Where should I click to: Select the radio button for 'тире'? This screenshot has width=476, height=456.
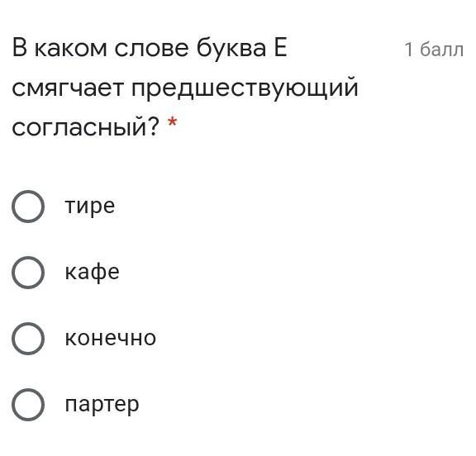[28, 207]
